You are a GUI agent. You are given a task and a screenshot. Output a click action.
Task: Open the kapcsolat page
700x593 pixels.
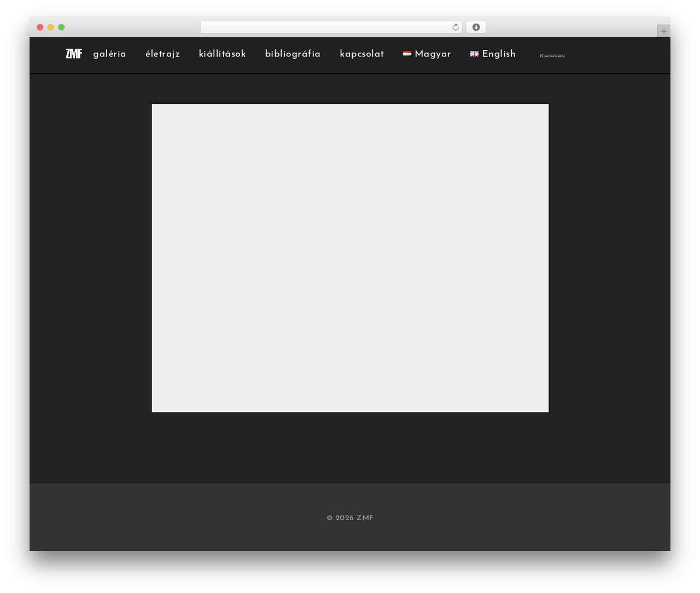(x=361, y=54)
